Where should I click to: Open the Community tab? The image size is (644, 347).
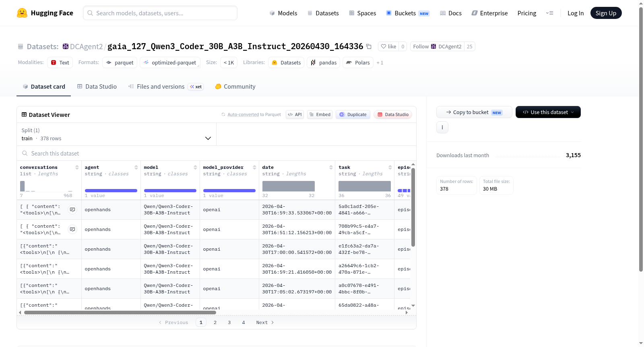235,87
